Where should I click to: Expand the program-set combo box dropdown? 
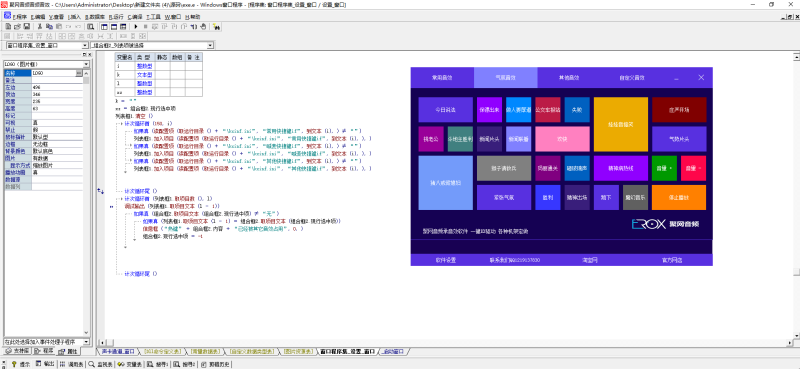pos(85,45)
